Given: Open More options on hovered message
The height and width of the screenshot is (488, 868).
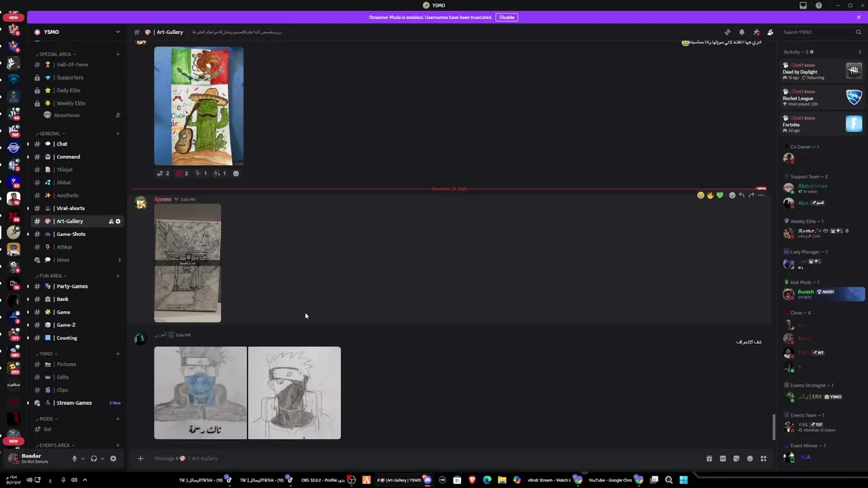Looking at the screenshot, I should click(x=761, y=195).
